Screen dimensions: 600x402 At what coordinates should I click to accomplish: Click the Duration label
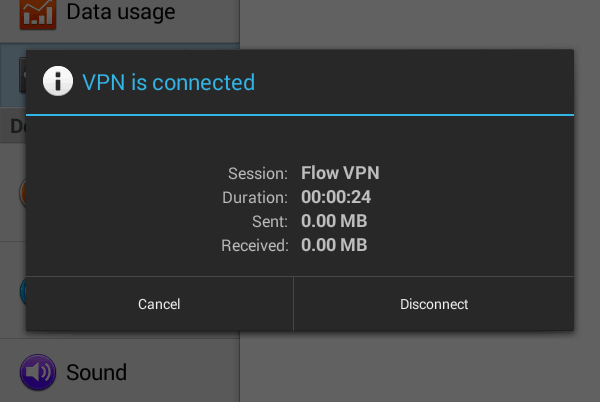(x=255, y=197)
